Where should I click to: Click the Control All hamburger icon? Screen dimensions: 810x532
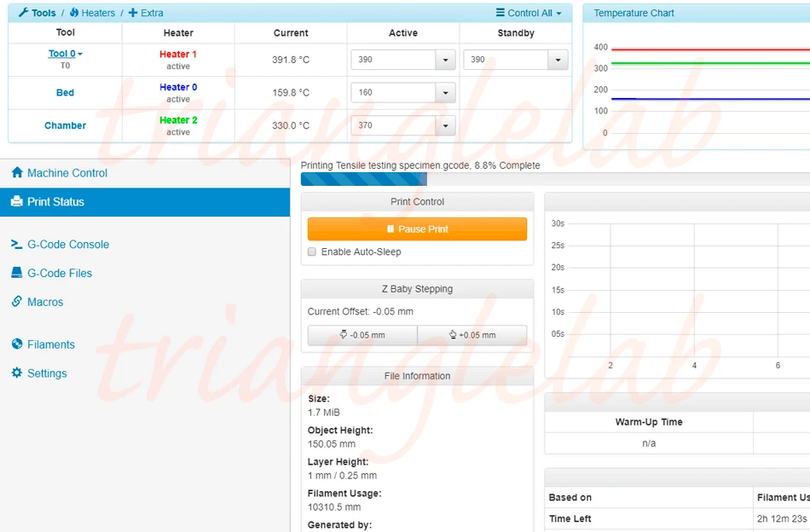click(500, 13)
